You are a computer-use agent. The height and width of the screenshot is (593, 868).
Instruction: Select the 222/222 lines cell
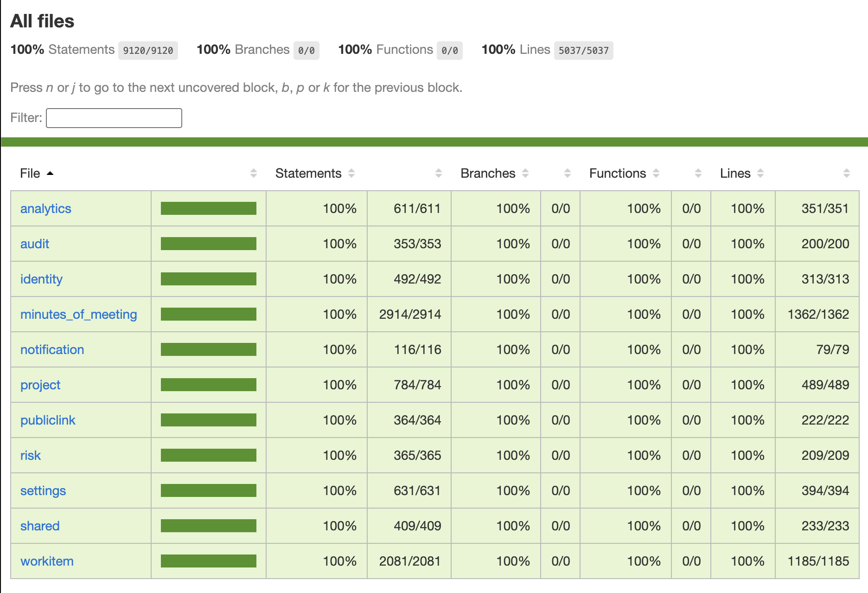click(x=817, y=420)
